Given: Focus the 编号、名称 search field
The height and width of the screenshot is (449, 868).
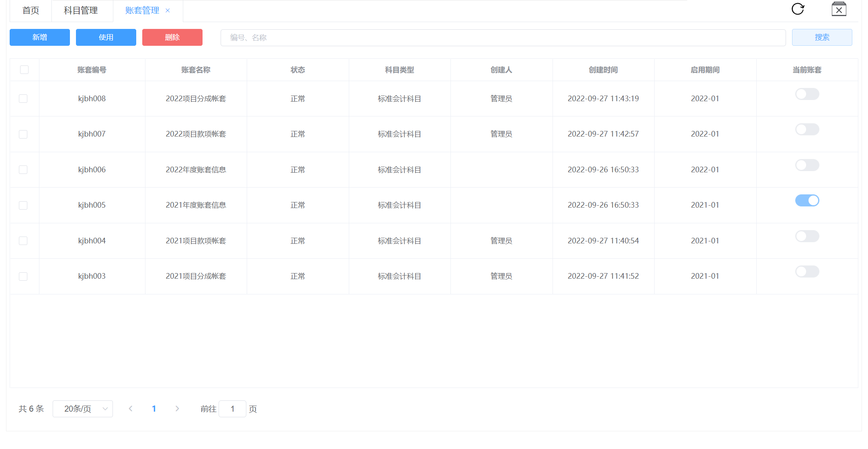Looking at the screenshot, I should [502, 38].
